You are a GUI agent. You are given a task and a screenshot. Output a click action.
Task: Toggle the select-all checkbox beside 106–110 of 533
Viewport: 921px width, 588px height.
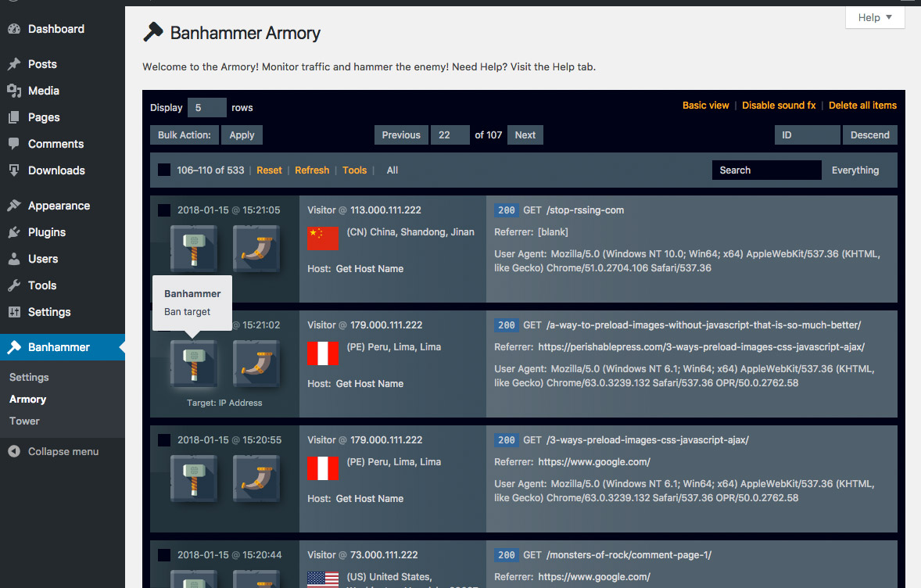coord(164,170)
